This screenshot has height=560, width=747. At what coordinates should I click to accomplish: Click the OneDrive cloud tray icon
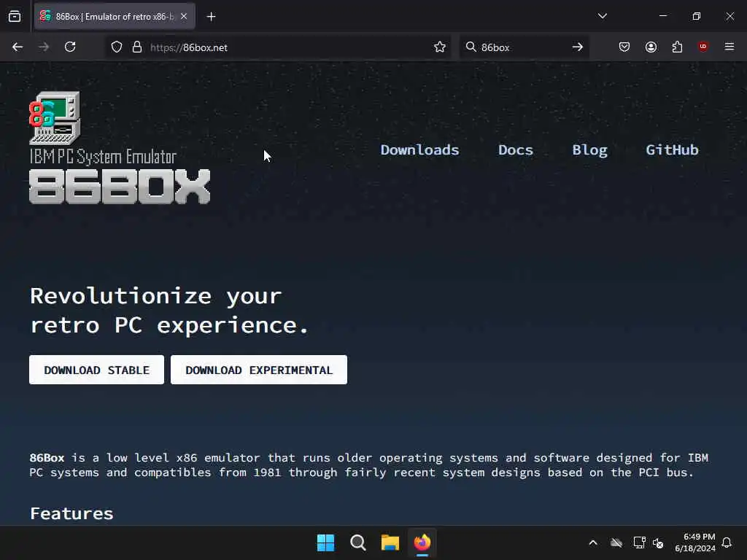click(x=616, y=542)
